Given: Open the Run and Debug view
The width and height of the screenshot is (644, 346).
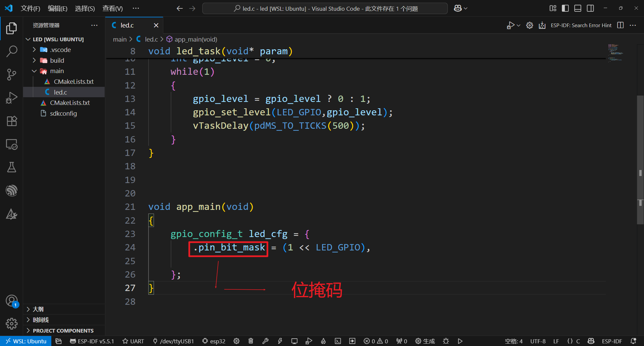Looking at the screenshot, I should 11,98.
